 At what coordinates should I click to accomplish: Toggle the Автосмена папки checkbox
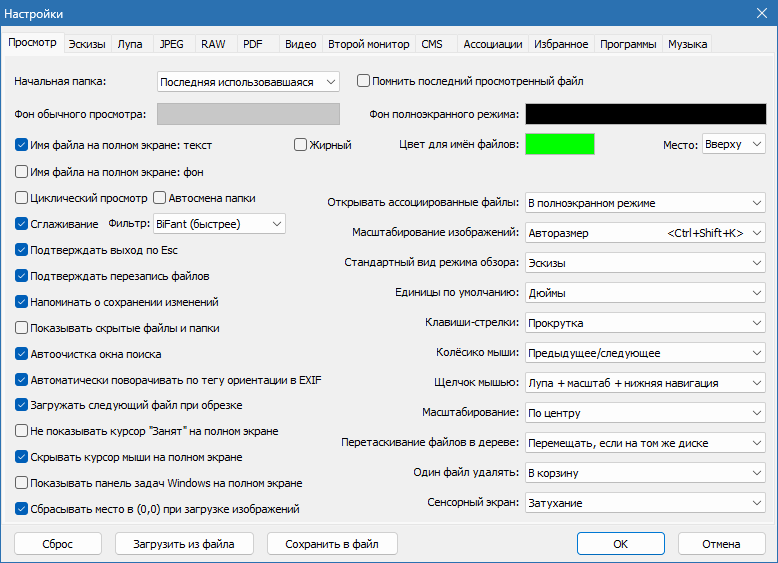159,198
